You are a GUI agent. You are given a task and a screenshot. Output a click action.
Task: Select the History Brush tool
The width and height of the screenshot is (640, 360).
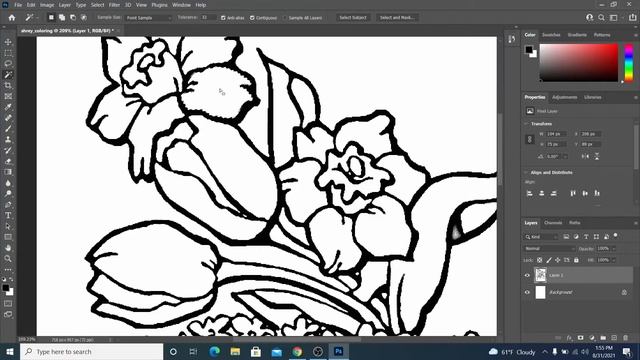coord(8,150)
